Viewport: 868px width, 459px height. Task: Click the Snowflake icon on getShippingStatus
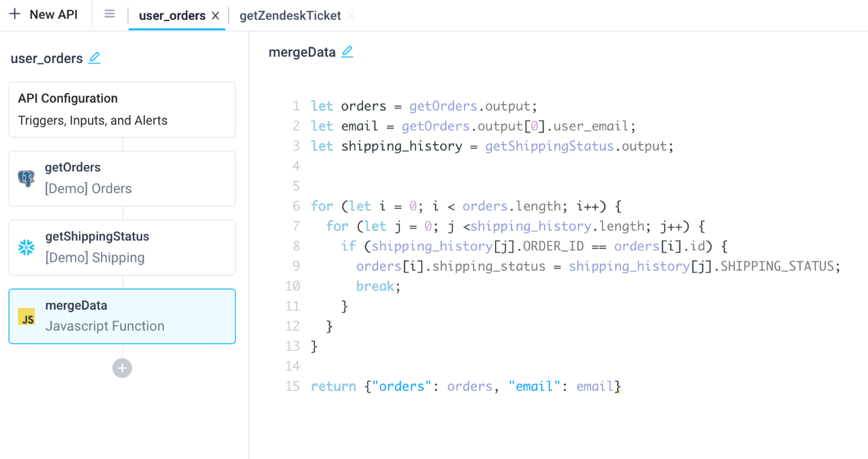[27, 247]
